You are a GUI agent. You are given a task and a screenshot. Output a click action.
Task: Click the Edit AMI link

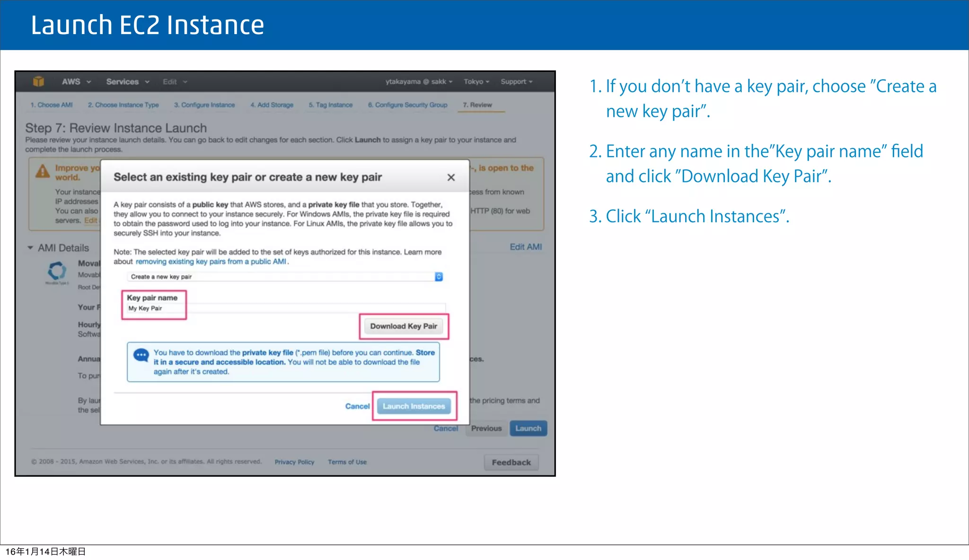pyautogui.click(x=526, y=247)
